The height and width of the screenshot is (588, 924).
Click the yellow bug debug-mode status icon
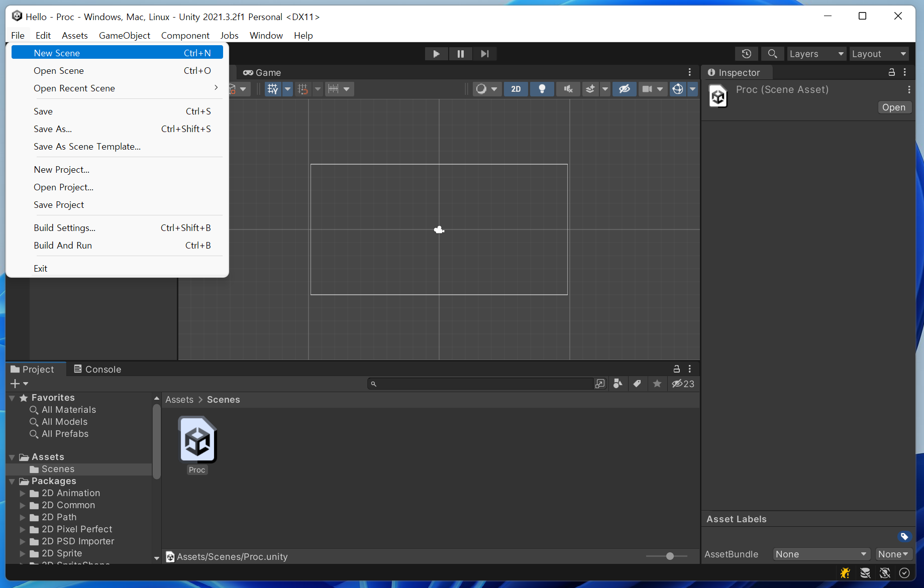[x=846, y=573]
